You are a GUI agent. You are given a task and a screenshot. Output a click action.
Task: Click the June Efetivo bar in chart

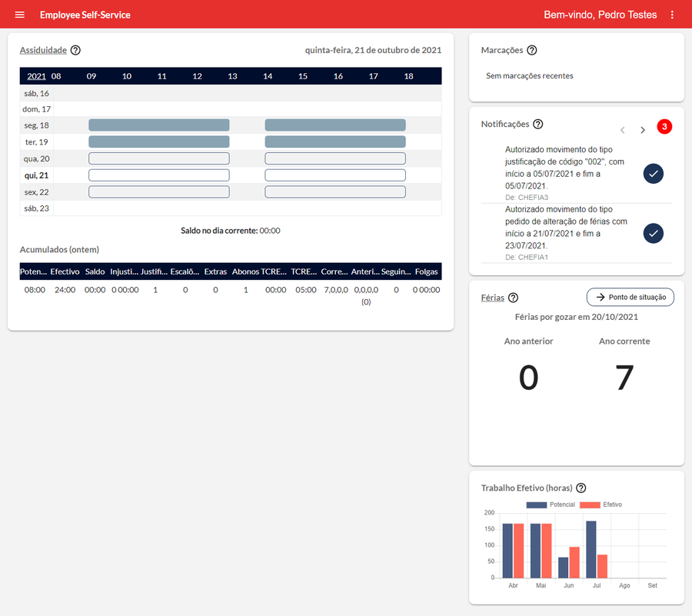click(x=574, y=563)
